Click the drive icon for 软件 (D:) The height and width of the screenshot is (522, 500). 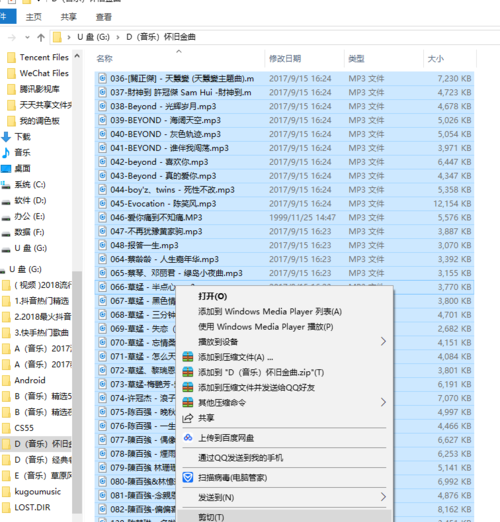tap(6, 202)
